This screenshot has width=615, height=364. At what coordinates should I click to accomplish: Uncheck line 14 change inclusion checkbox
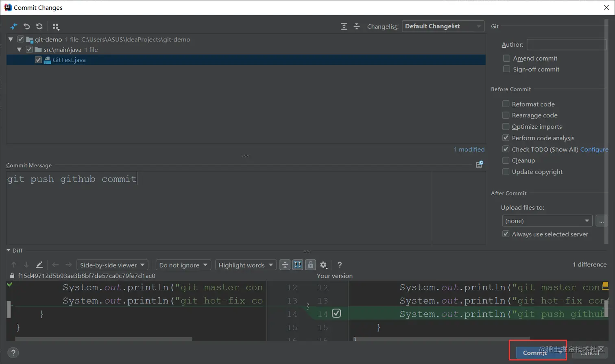336,313
